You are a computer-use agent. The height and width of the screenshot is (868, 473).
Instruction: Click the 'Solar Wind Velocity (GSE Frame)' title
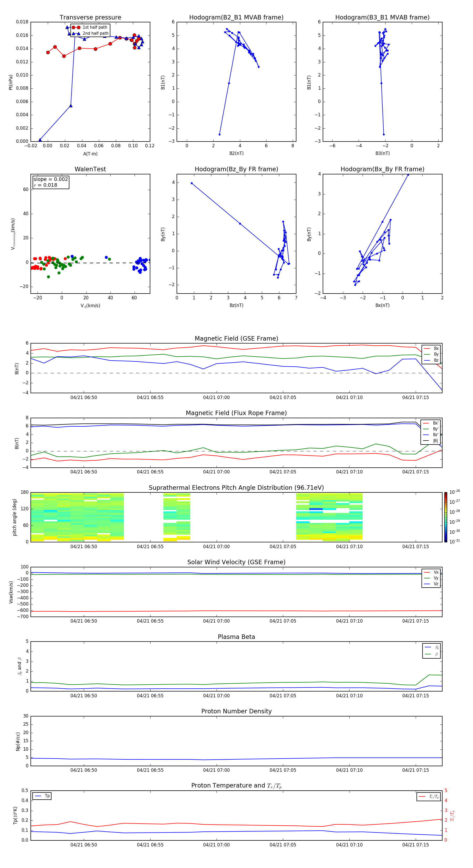(236, 562)
